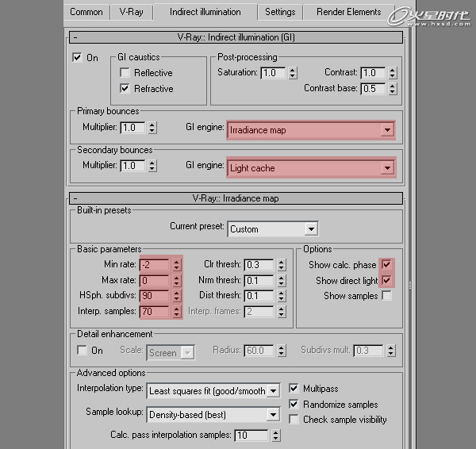Adjust the Contrast base spinner
476x449 pixels.
pyautogui.click(x=392, y=89)
